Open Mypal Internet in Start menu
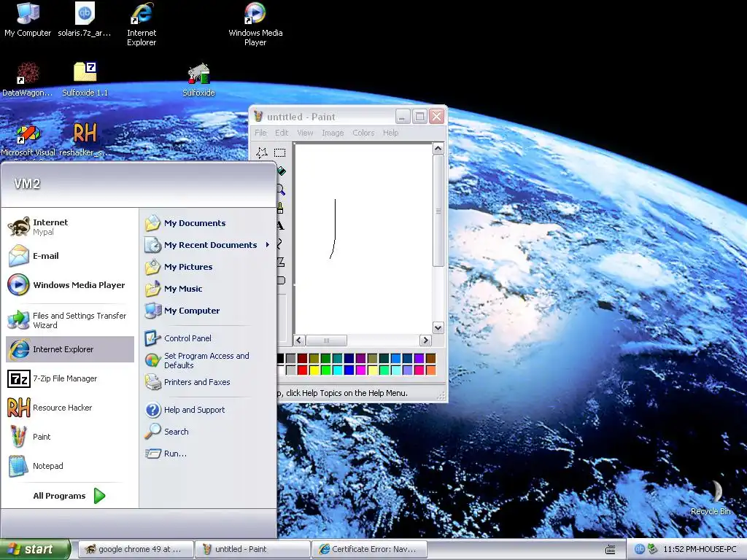Screen dimensions: 747x560 coord(69,227)
